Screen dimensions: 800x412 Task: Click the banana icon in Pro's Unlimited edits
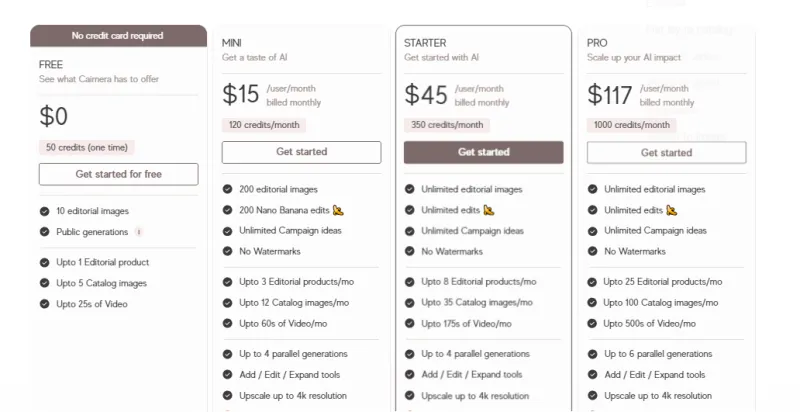[x=672, y=210]
